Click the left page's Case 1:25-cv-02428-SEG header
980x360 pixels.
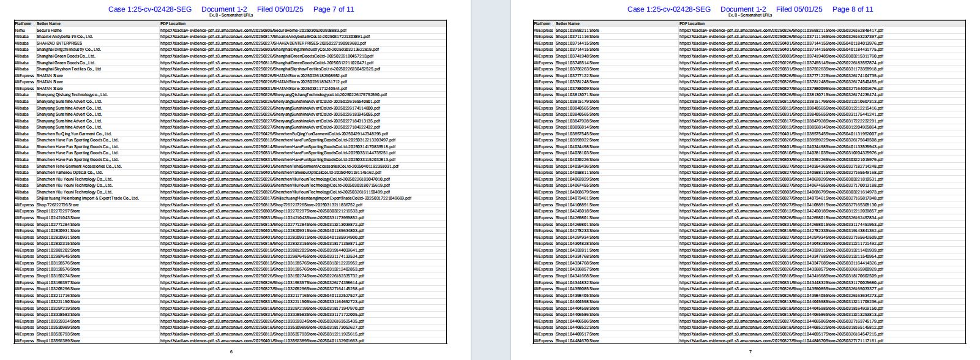(150, 9)
